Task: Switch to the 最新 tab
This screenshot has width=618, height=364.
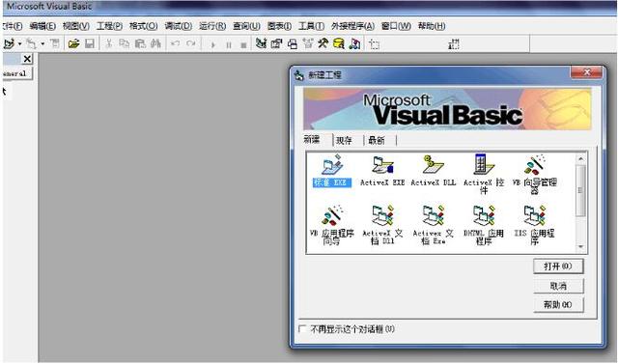Action: 377,140
